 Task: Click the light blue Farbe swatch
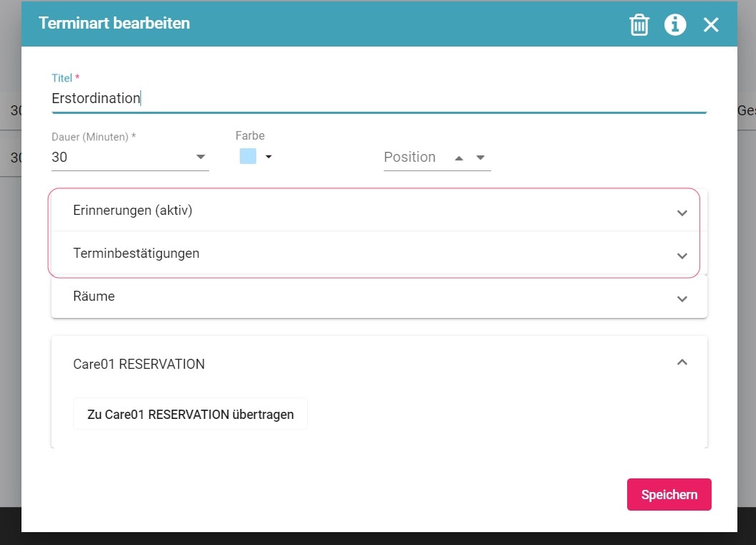coord(248,156)
